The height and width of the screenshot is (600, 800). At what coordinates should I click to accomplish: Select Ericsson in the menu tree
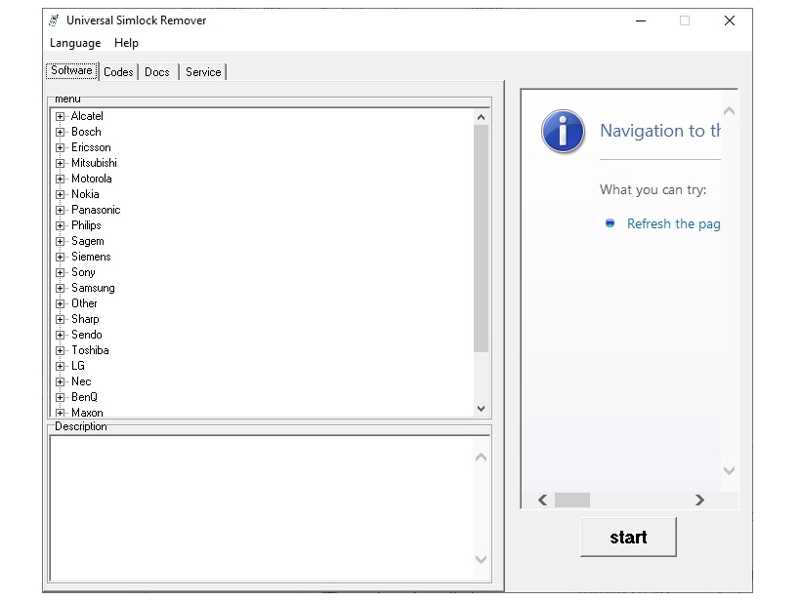click(91, 148)
